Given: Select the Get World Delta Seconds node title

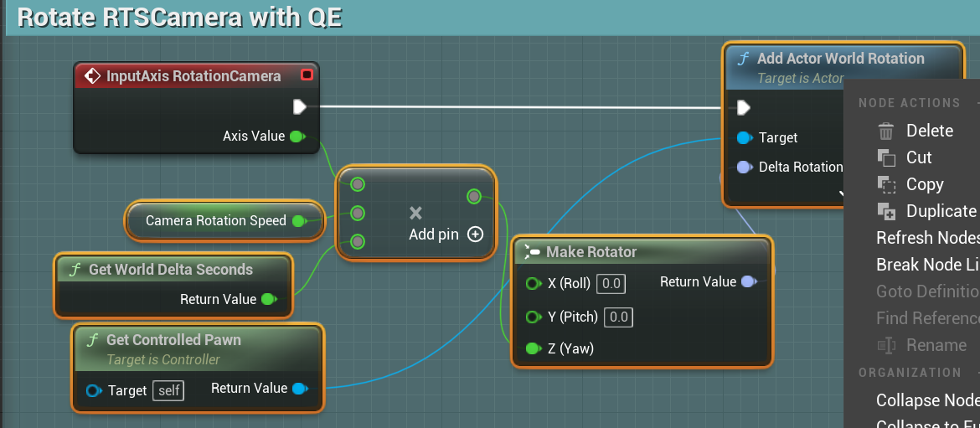Looking at the screenshot, I should [x=171, y=270].
